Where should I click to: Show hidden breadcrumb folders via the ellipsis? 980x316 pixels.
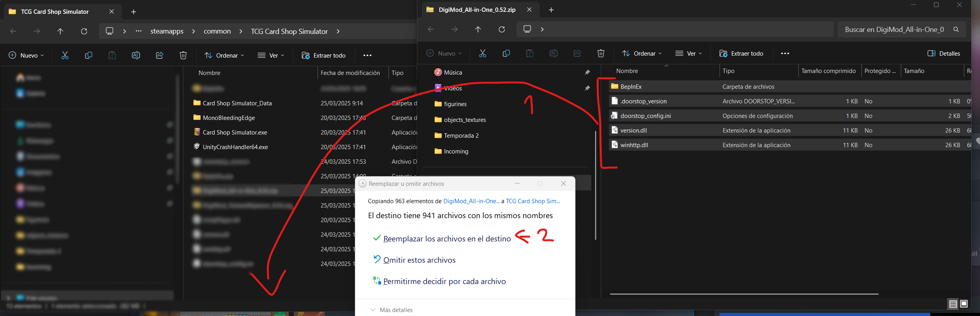pos(139,31)
